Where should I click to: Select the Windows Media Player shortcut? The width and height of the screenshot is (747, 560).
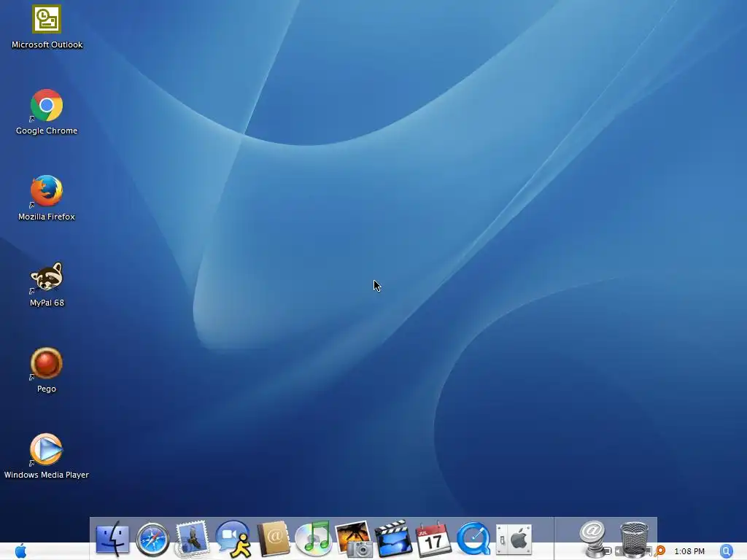coord(47,449)
